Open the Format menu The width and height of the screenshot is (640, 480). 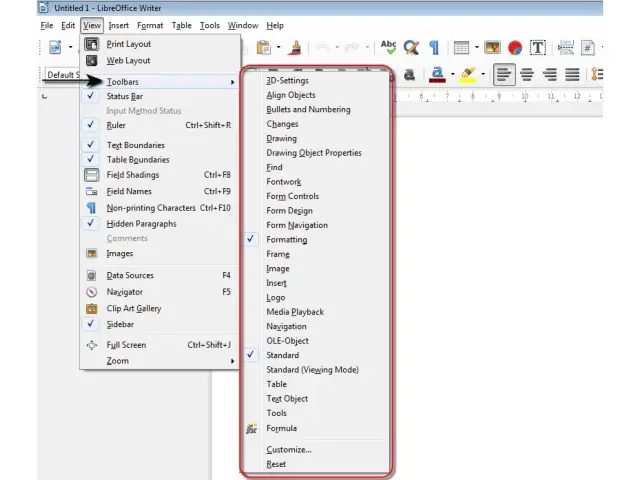tap(150, 25)
